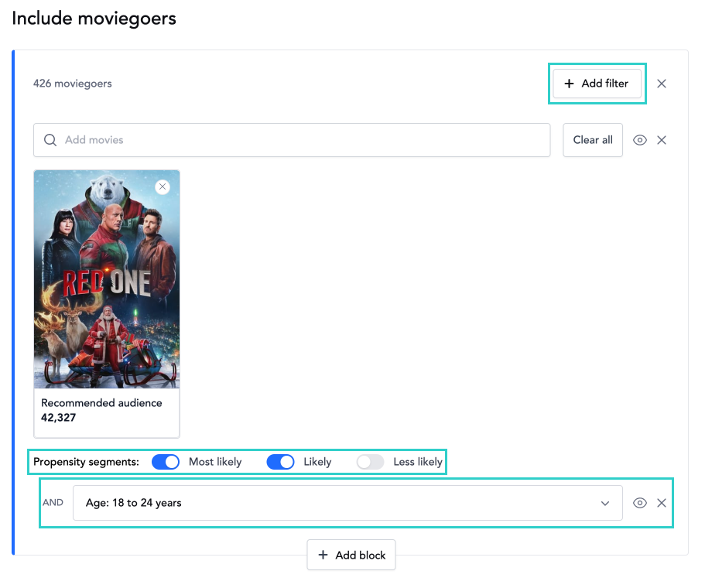
Task: Toggle the Most likely propensity switch
Action: coord(166,462)
